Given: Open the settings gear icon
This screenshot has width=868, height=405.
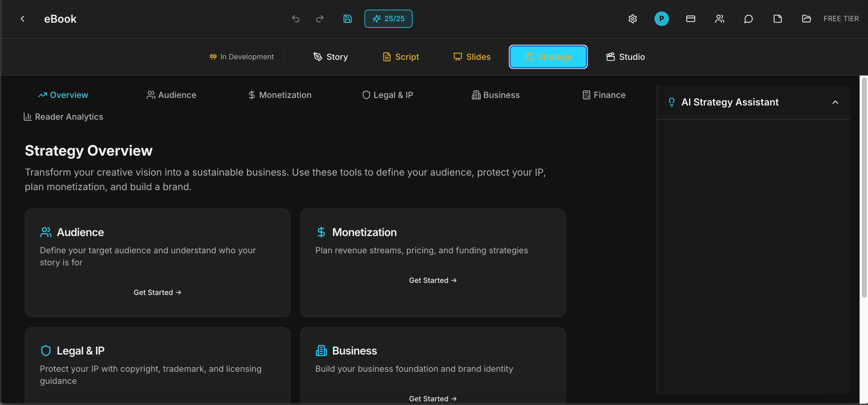Looking at the screenshot, I should point(632,19).
